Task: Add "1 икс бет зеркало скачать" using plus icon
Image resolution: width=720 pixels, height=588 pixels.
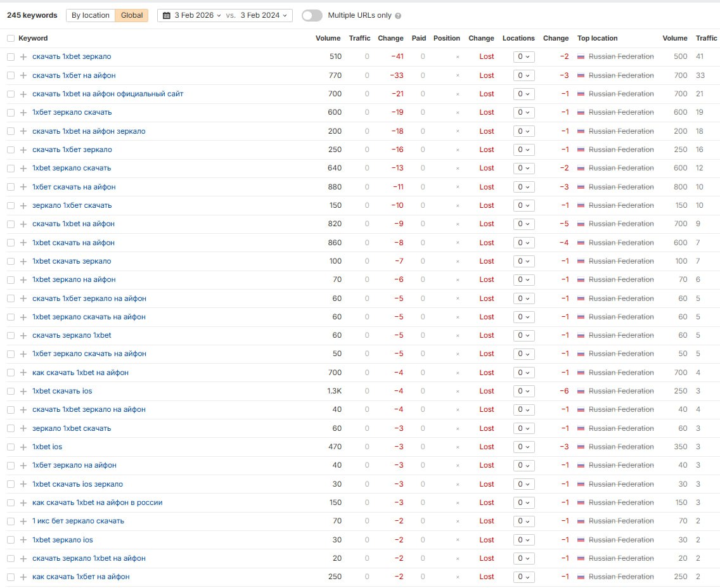Action: click(23, 521)
